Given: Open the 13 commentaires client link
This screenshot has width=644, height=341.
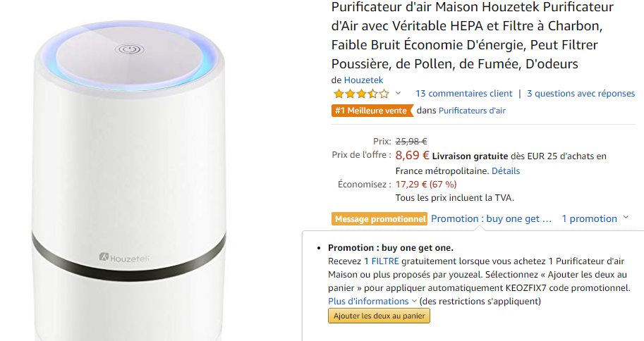Looking at the screenshot, I should [x=463, y=93].
